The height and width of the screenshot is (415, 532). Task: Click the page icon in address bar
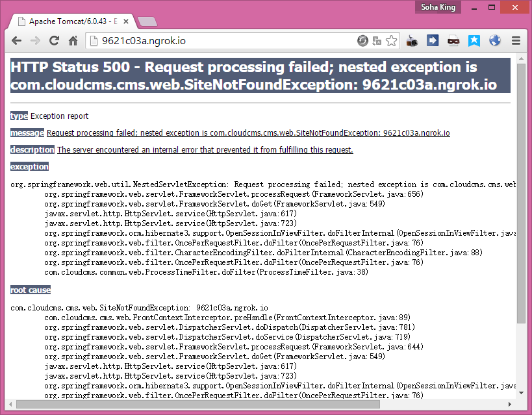[x=94, y=41]
